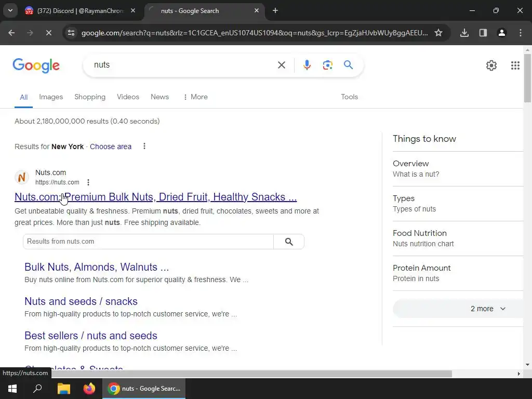Switch to Videos results
The image size is (532, 399).
(x=128, y=97)
